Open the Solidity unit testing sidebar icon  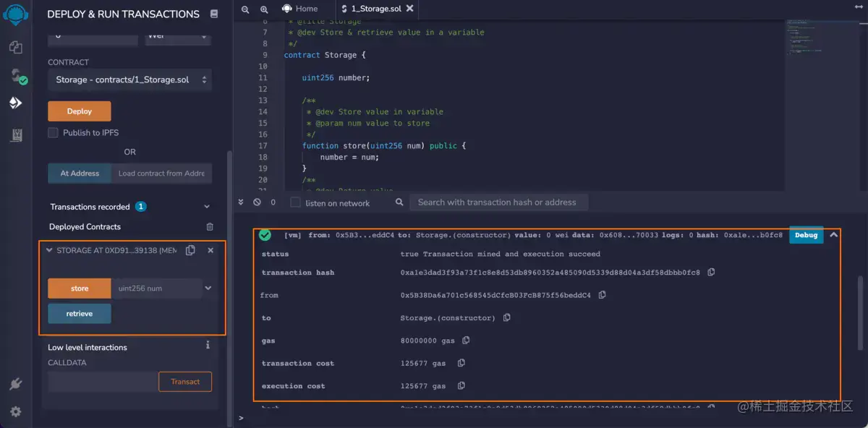coord(15,135)
